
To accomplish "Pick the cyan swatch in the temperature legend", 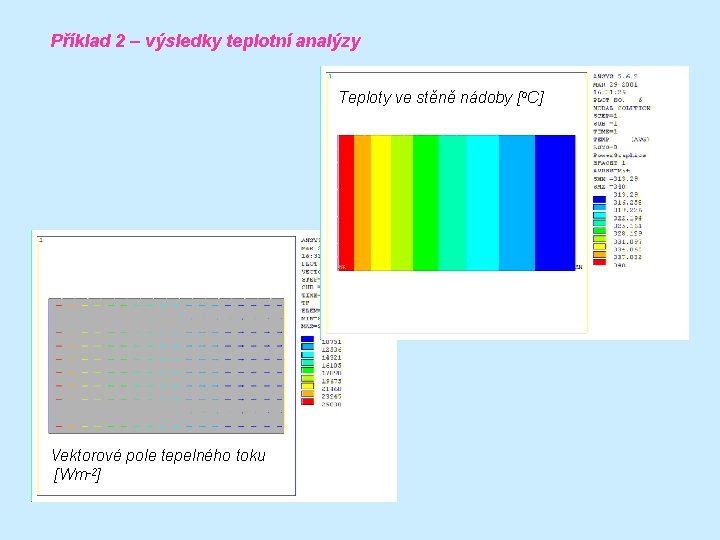I will click(x=599, y=215).
